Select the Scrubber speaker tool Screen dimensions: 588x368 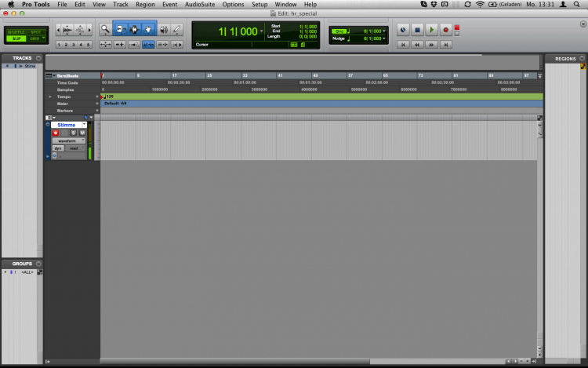(x=164, y=29)
